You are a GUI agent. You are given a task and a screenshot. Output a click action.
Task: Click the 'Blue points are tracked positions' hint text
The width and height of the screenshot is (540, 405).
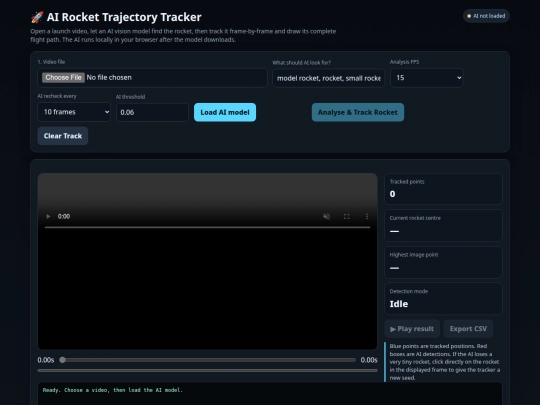point(445,362)
